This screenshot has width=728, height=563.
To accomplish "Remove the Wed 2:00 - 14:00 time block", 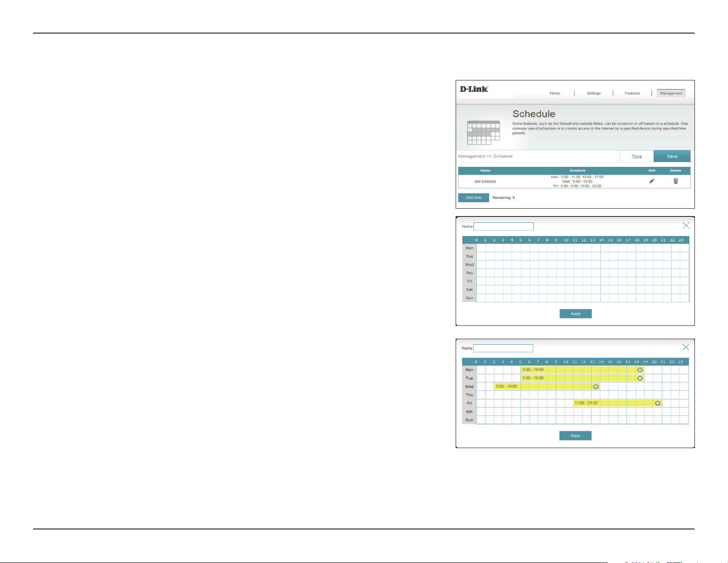I will coord(596,387).
